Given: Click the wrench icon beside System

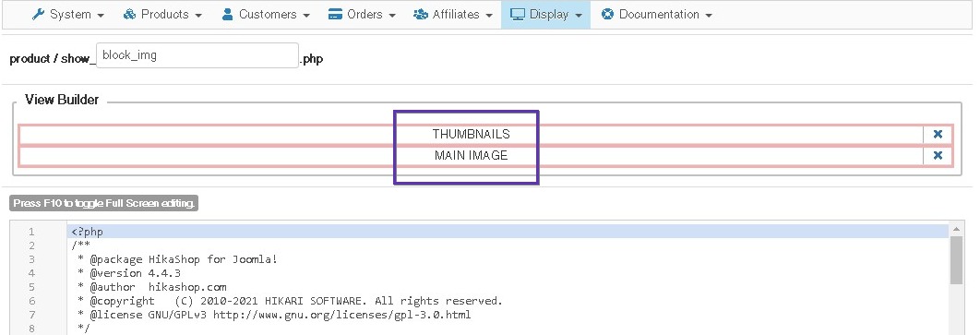Looking at the screenshot, I should pyautogui.click(x=38, y=15).
